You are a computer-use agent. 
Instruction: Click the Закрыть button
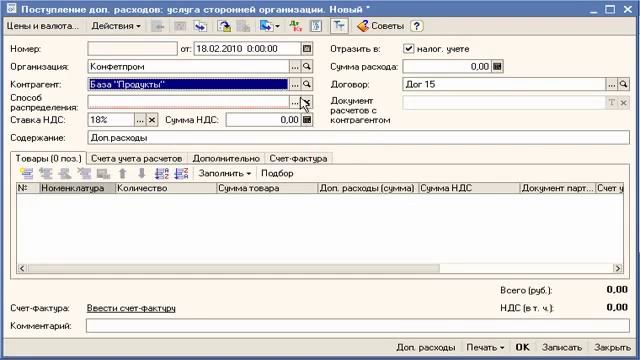[612, 347]
